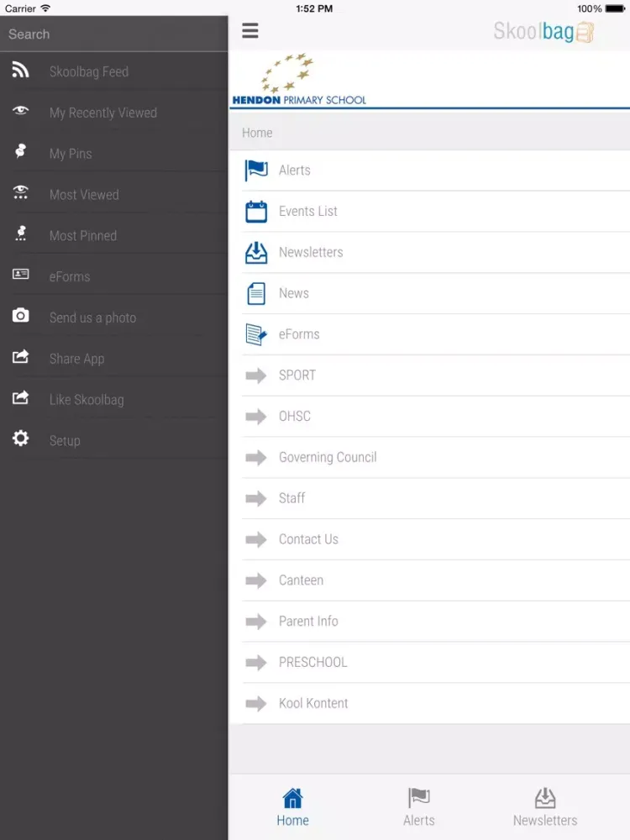Open the Kool Kontent section
The image size is (630, 840).
429,703
